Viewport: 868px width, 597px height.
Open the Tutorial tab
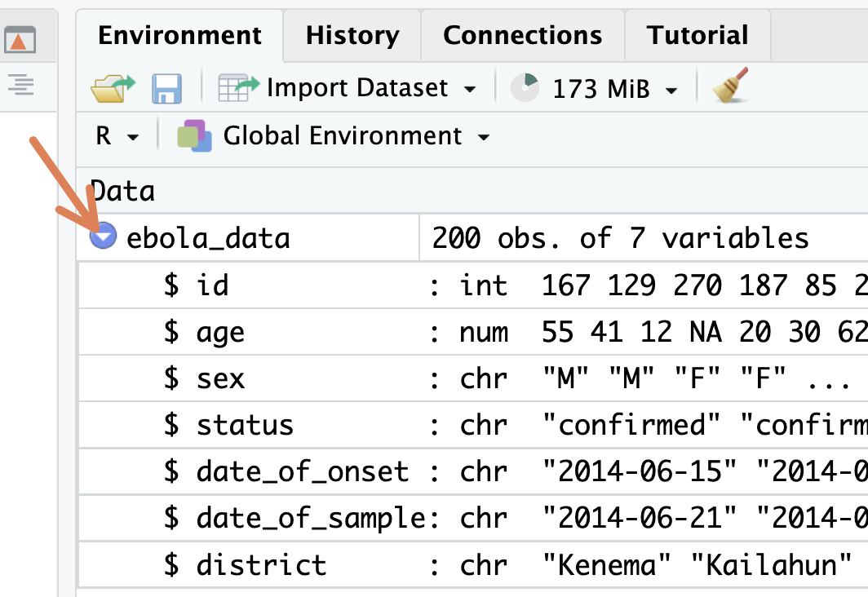click(x=697, y=35)
